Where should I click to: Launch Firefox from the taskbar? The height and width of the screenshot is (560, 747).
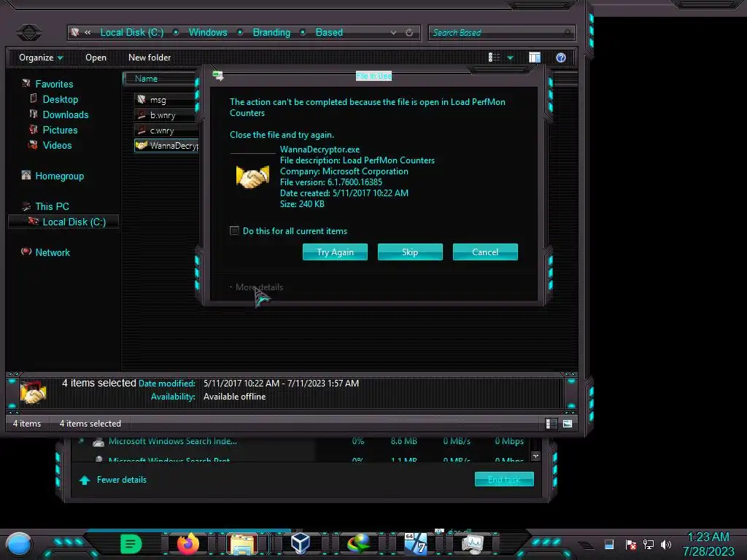coord(188,543)
